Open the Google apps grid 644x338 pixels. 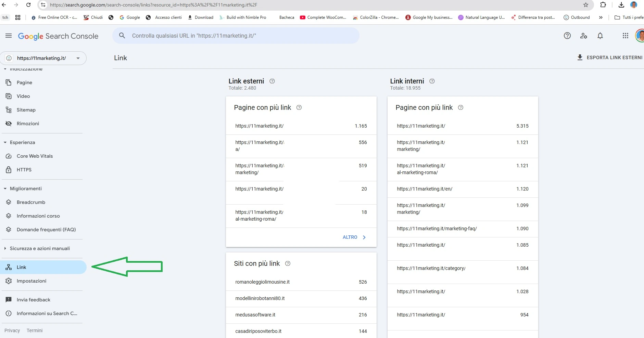pyautogui.click(x=625, y=36)
